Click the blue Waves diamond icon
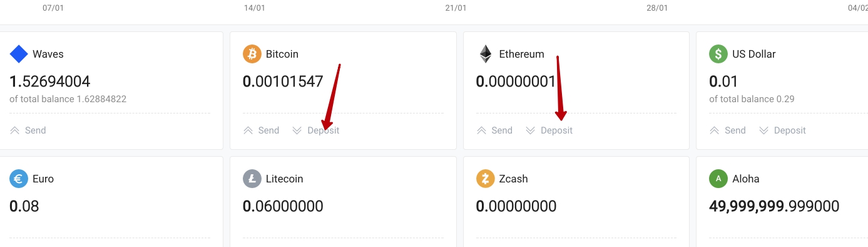868x247 pixels. pos(19,54)
